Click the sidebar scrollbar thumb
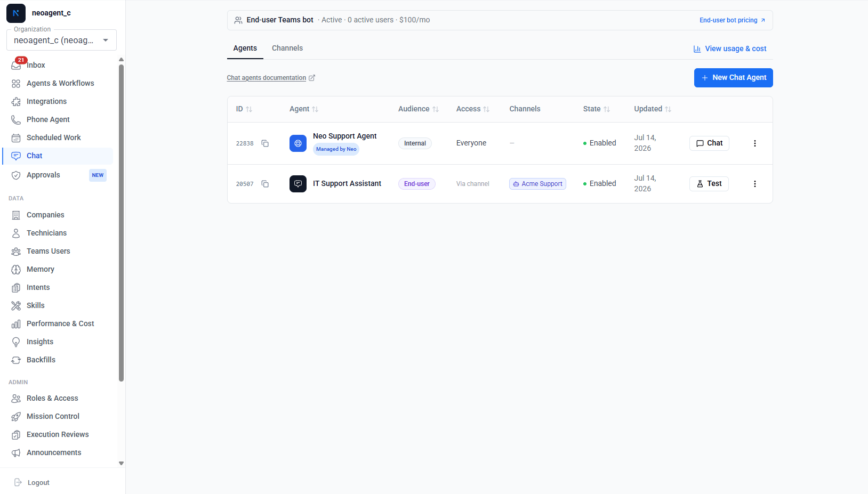 pyautogui.click(x=121, y=223)
